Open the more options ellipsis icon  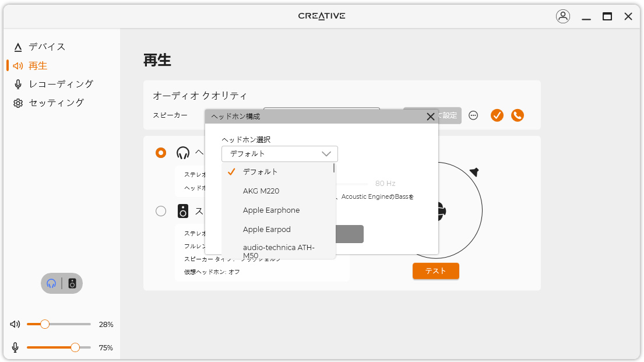tap(473, 115)
